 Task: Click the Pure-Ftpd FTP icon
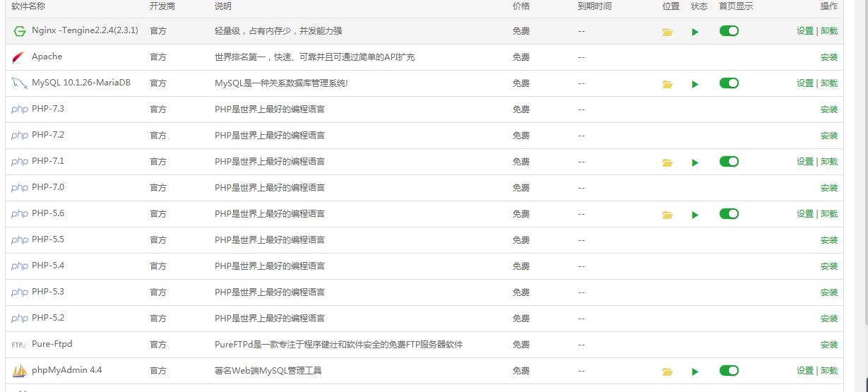tap(20, 345)
